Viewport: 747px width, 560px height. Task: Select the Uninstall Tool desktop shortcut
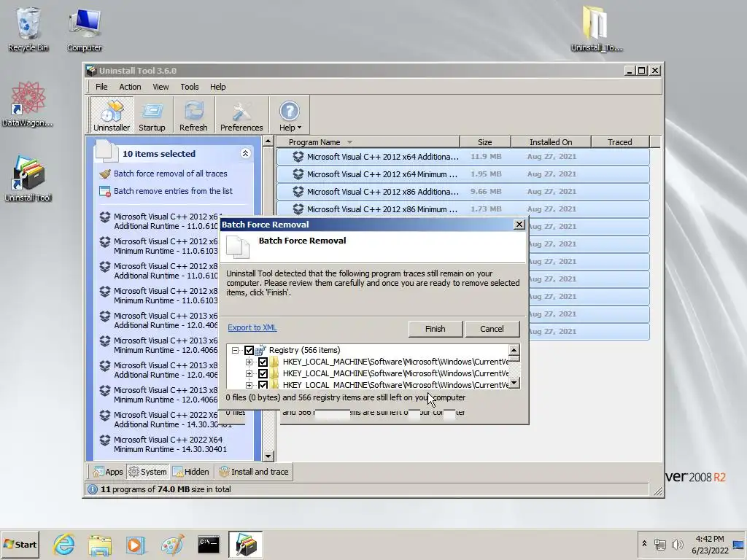point(28,179)
